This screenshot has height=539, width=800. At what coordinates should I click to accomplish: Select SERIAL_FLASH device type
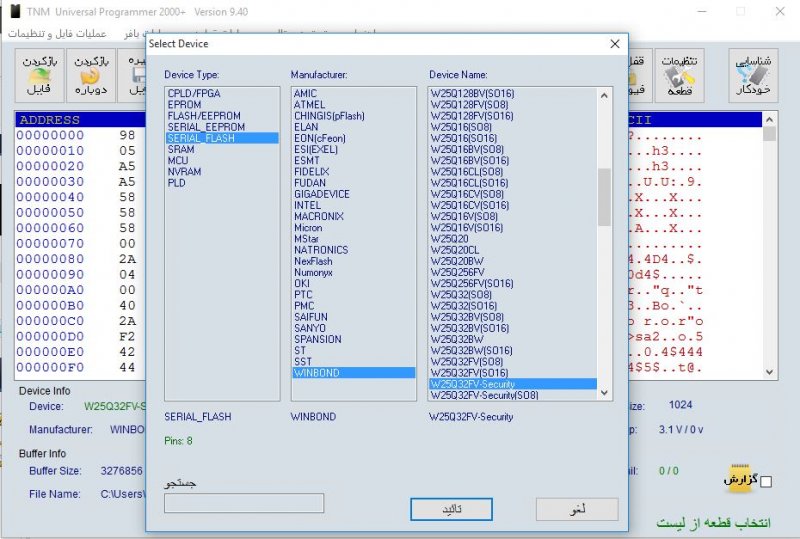point(222,138)
